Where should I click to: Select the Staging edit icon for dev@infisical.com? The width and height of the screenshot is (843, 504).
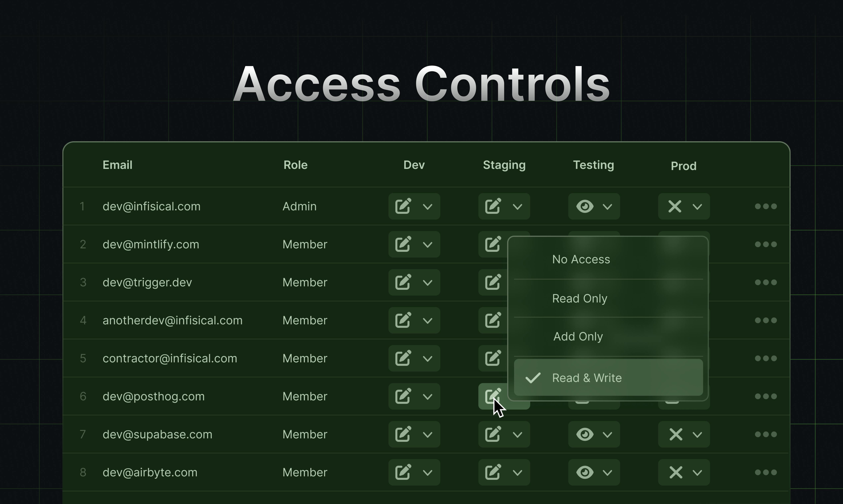coord(493,206)
